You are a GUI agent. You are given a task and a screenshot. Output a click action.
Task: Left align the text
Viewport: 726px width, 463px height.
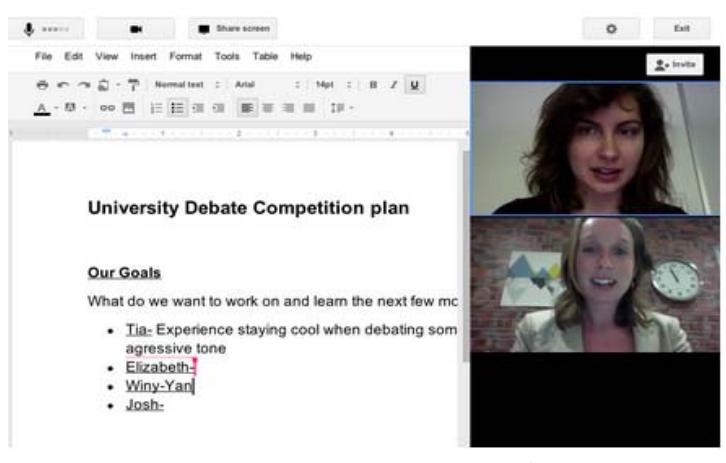247,108
